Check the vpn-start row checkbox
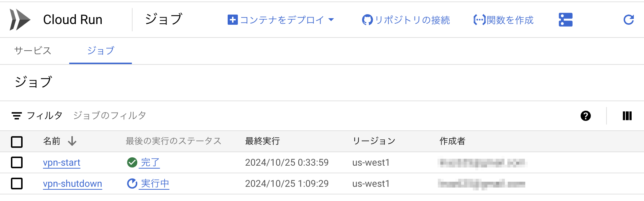Screen dimensions: 644x201 17,162
